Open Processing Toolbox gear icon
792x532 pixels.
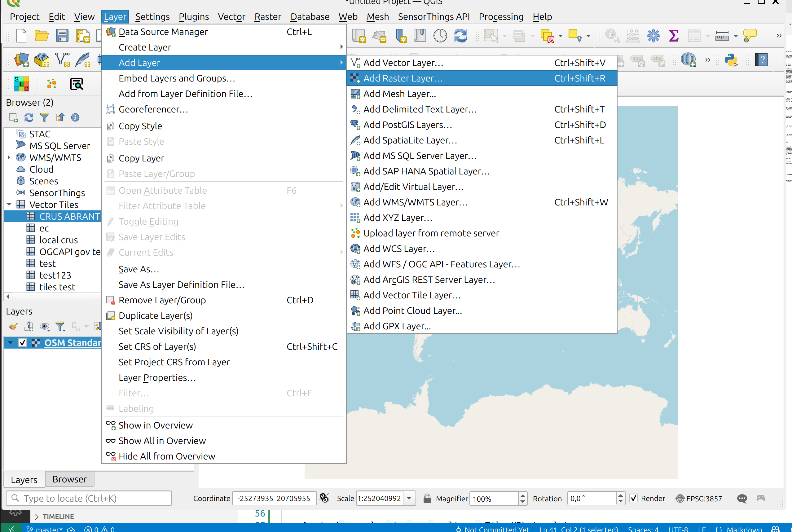click(x=653, y=36)
